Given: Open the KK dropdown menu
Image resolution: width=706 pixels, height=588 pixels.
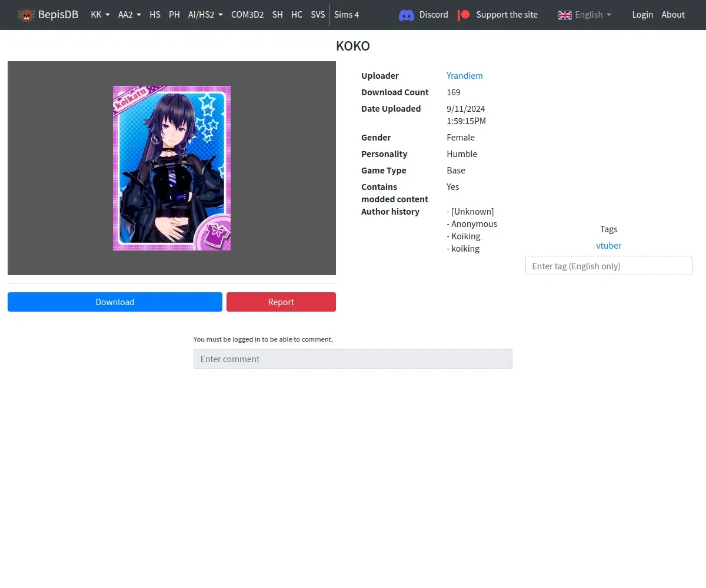Looking at the screenshot, I should coord(100,15).
